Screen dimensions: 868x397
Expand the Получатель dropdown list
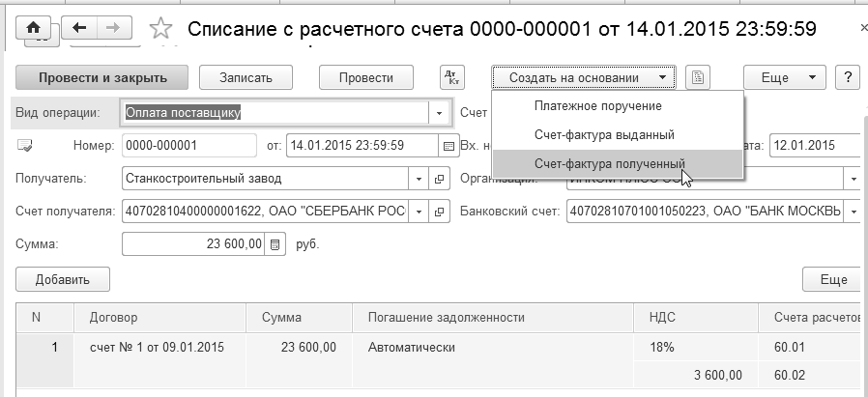tap(420, 179)
